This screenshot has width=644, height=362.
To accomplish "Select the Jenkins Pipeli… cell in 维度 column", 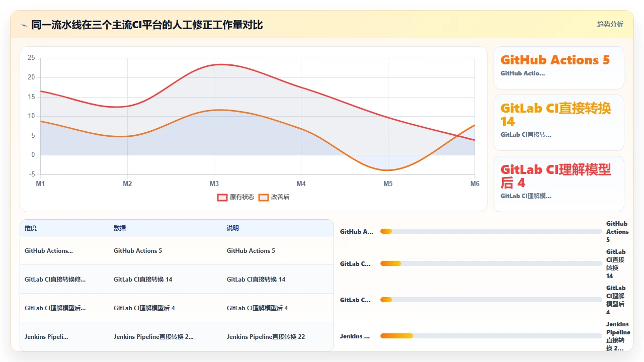I will click(46, 337).
